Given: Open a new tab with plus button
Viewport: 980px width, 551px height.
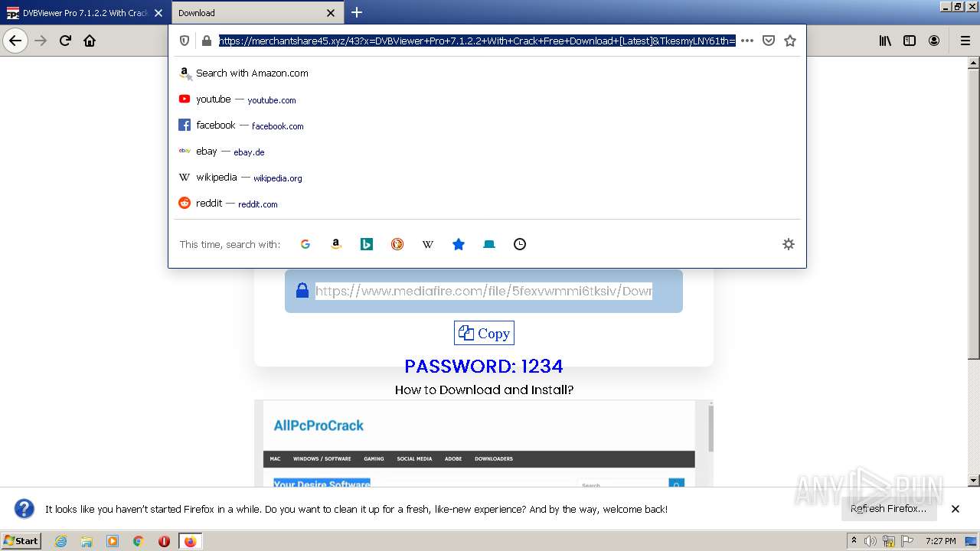Looking at the screenshot, I should coord(357,12).
